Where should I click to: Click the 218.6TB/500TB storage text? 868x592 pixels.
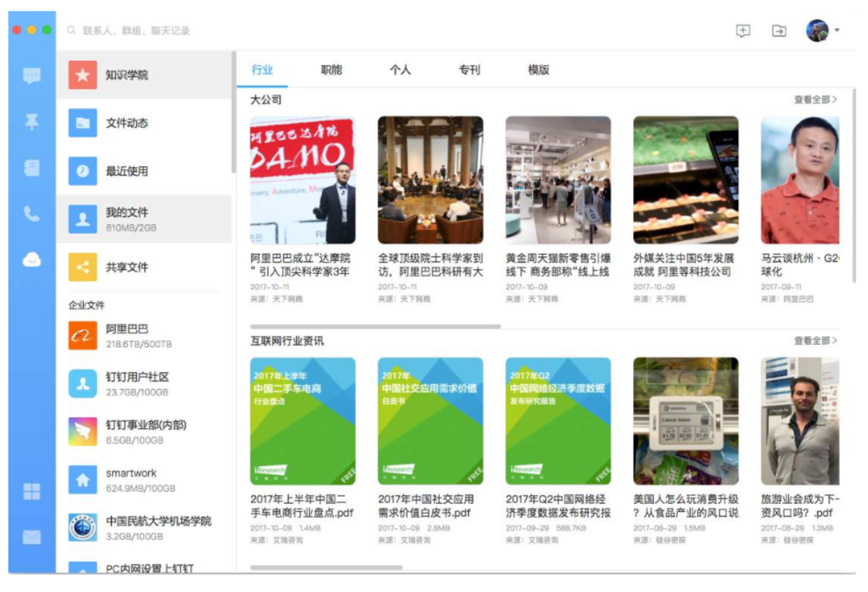139,344
